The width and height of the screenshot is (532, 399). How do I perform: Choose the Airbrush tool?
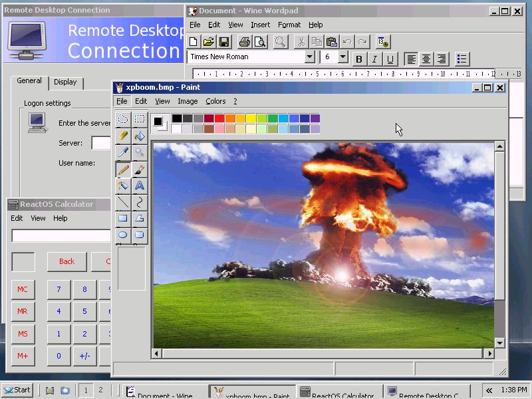point(122,186)
